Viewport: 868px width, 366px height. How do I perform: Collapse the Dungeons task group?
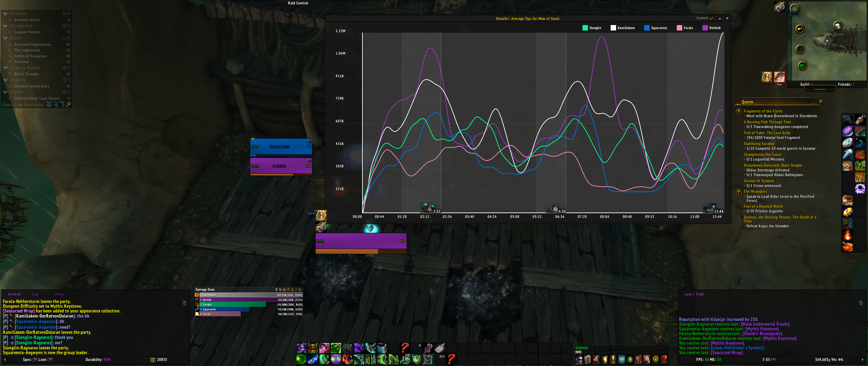point(5,26)
